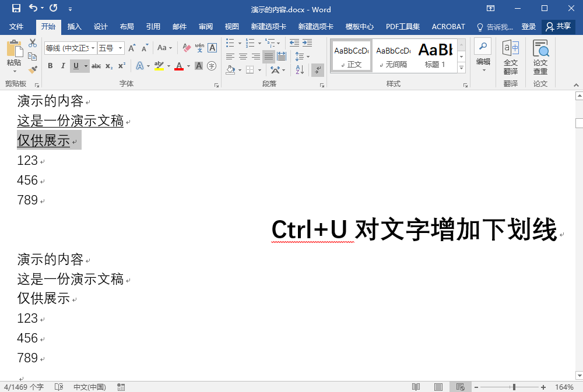Screen dimensions: 583x392
Task: Apply strikethrough with the abc button
Action: click(96, 66)
